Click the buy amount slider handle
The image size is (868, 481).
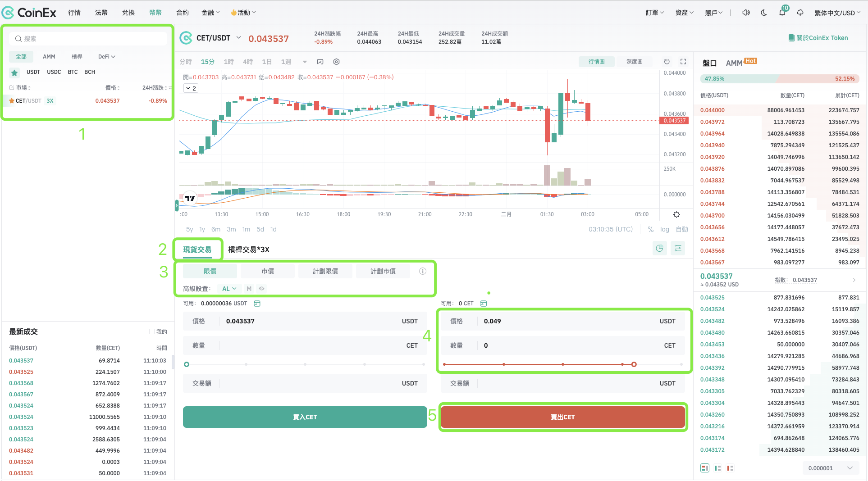point(187,364)
